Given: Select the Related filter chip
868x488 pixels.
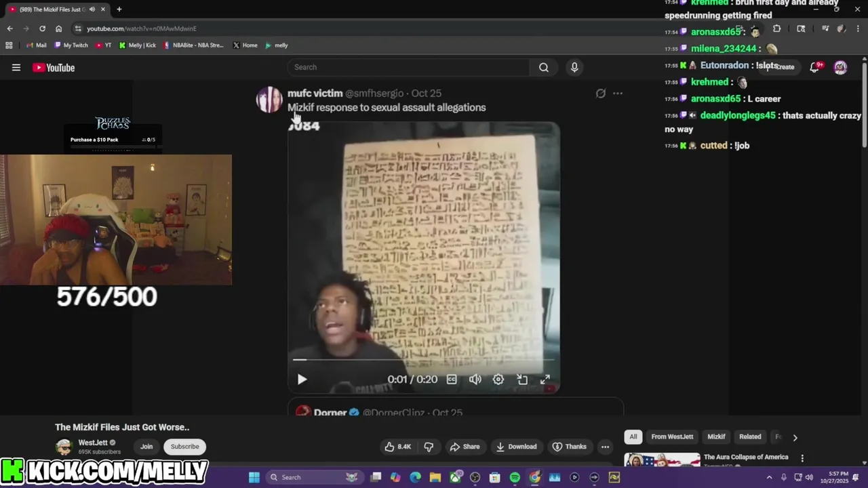Looking at the screenshot, I should tap(750, 437).
